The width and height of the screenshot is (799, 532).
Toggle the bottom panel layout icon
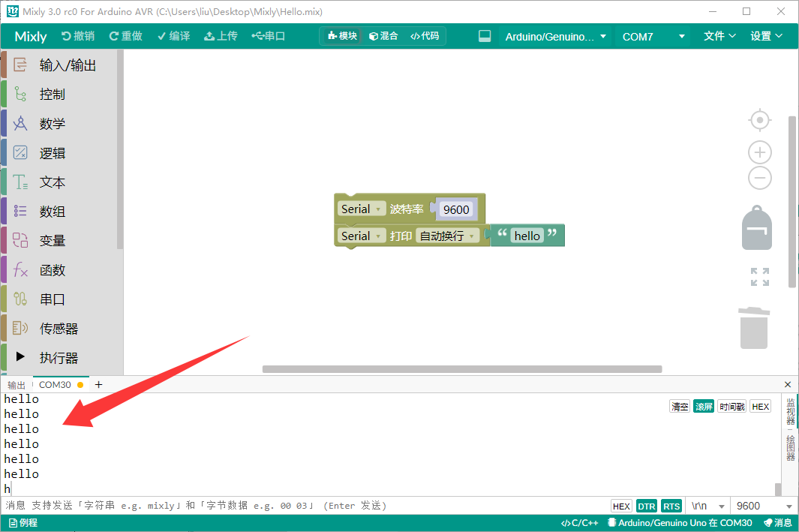coord(485,36)
